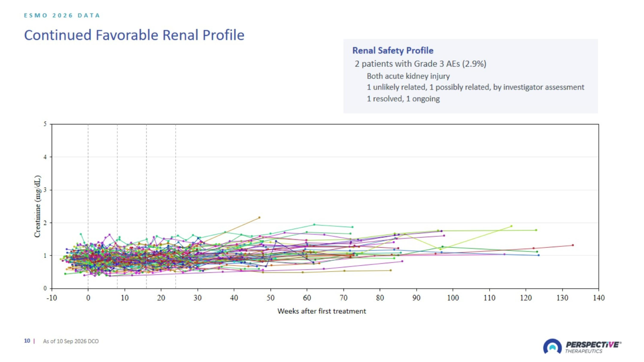Click the '1 resolved, 1 ongoing' line

[403, 99]
